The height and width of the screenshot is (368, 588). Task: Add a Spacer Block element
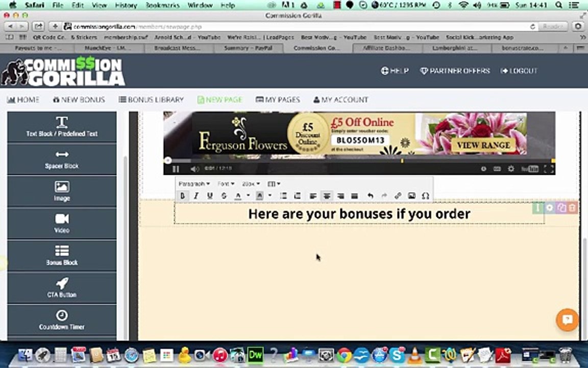point(62,159)
